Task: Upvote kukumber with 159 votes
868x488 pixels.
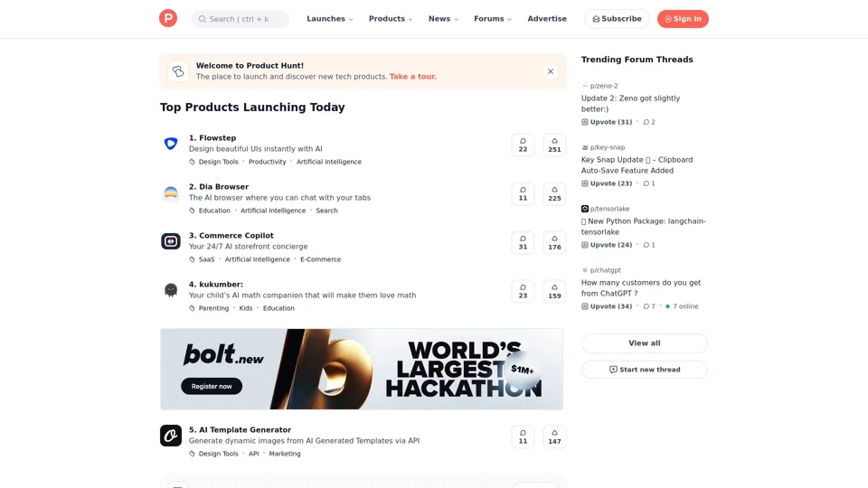Action: point(554,291)
